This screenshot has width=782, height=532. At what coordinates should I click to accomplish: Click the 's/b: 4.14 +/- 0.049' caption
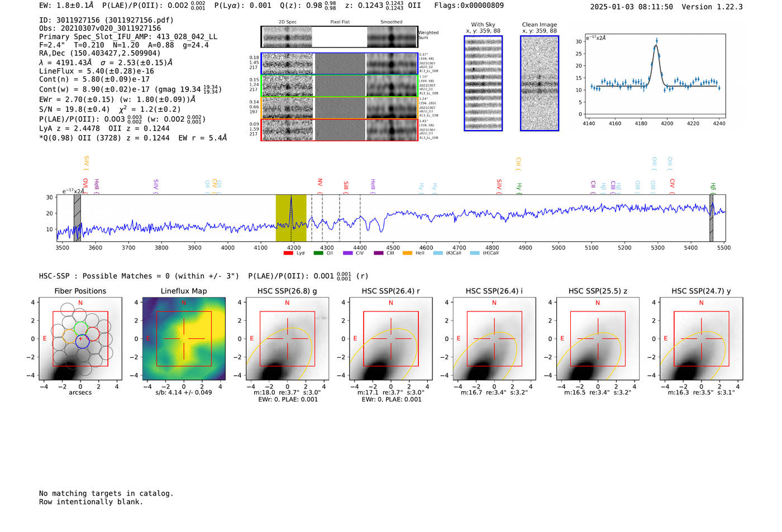click(x=184, y=392)
